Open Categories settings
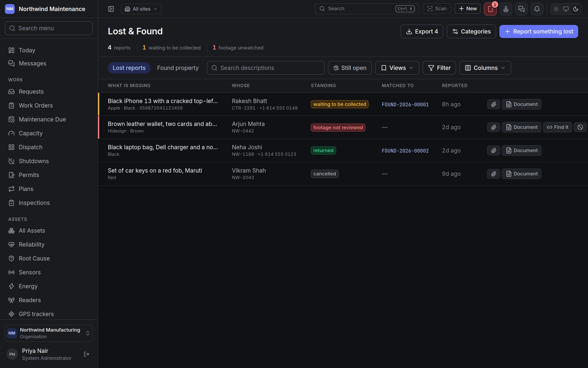This screenshot has height=368, width=588. [x=471, y=31]
